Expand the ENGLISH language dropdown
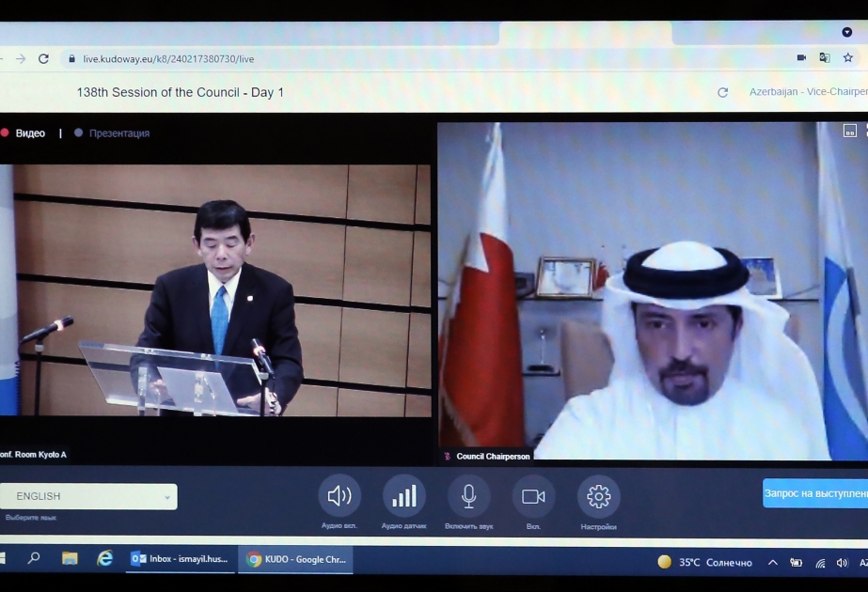 88,496
